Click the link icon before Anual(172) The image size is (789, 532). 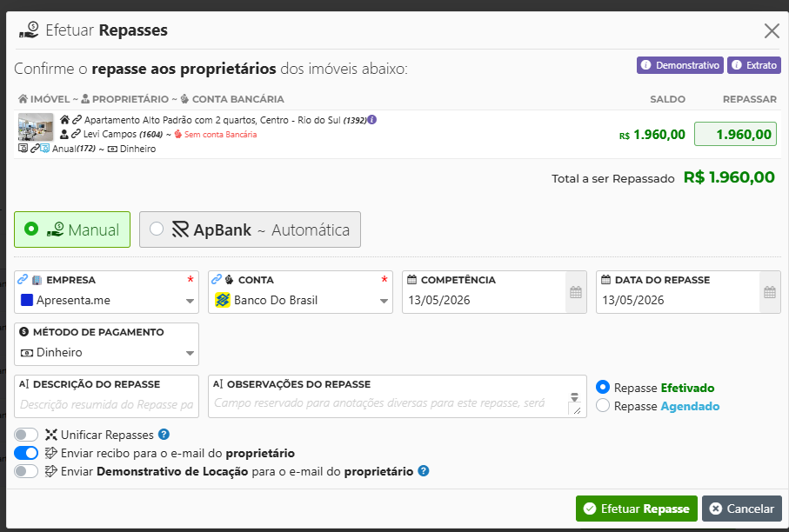(35, 149)
